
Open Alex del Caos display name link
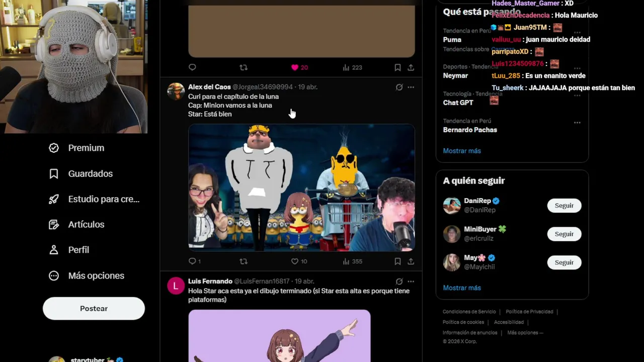pos(209,87)
